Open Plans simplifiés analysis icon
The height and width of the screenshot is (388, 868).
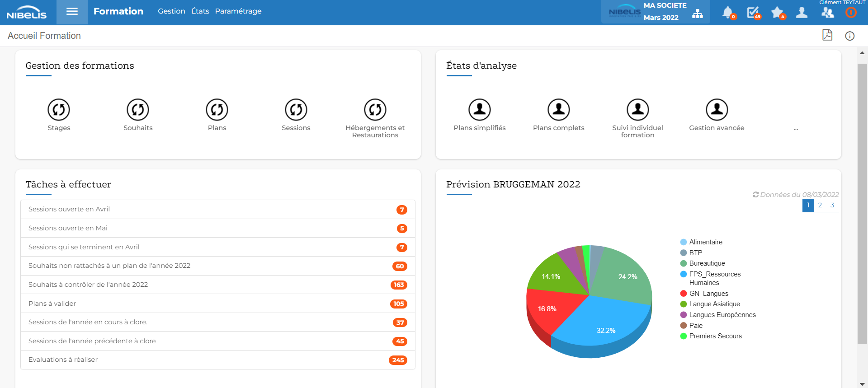tap(479, 110)
